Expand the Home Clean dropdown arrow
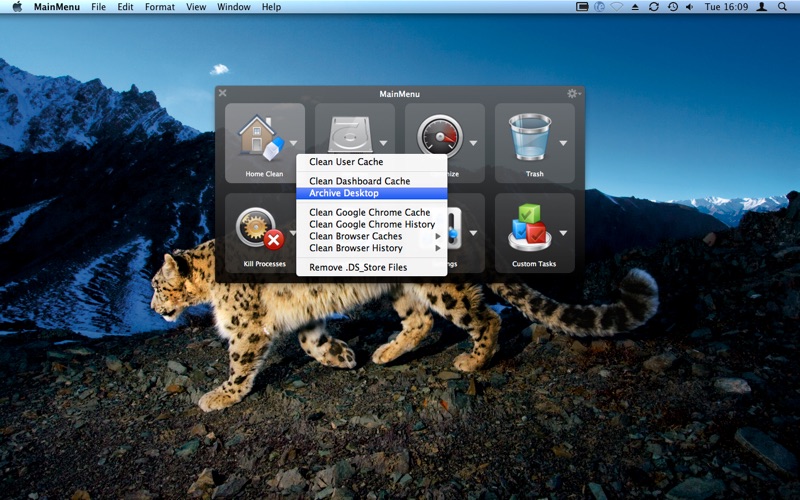This screenshot has height=500, width=800. [x=293, y=143]
